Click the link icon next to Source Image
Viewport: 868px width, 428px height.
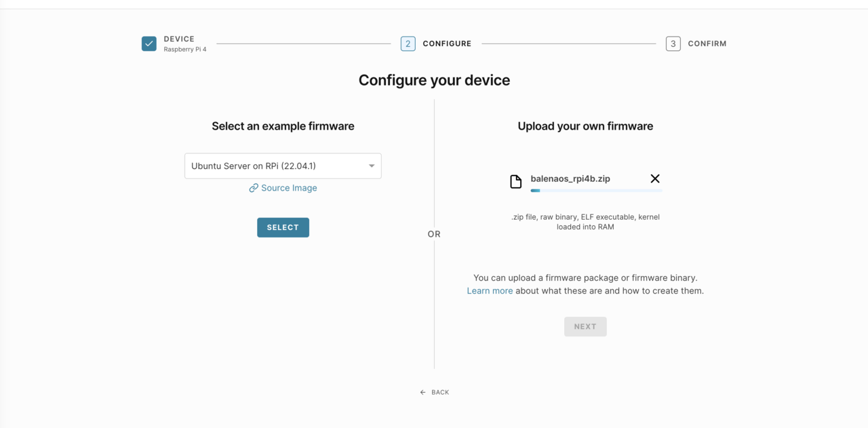254,188
